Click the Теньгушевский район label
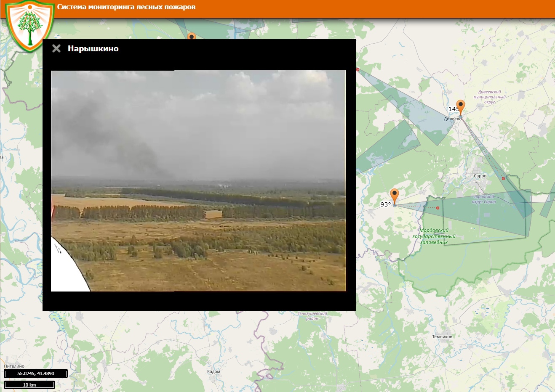Image resolution: width=555 pixels, height=392 pixels. [312, 316]
